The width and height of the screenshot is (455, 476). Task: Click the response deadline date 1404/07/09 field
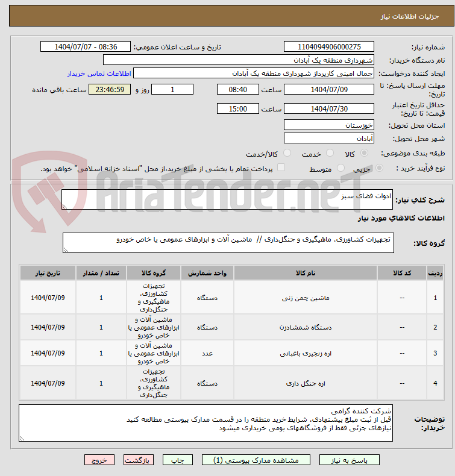(x=328, y=90)
